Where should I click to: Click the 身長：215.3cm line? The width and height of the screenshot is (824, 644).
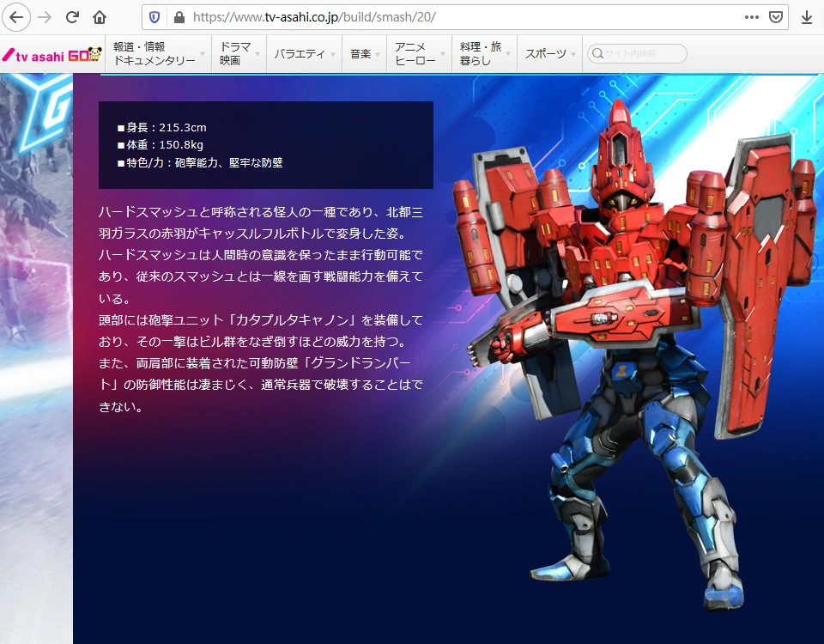click(162, 127)
